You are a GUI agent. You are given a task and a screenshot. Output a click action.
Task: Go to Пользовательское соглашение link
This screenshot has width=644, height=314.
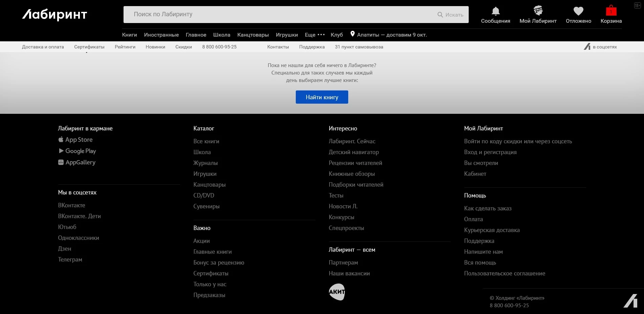tap(504, 273)
